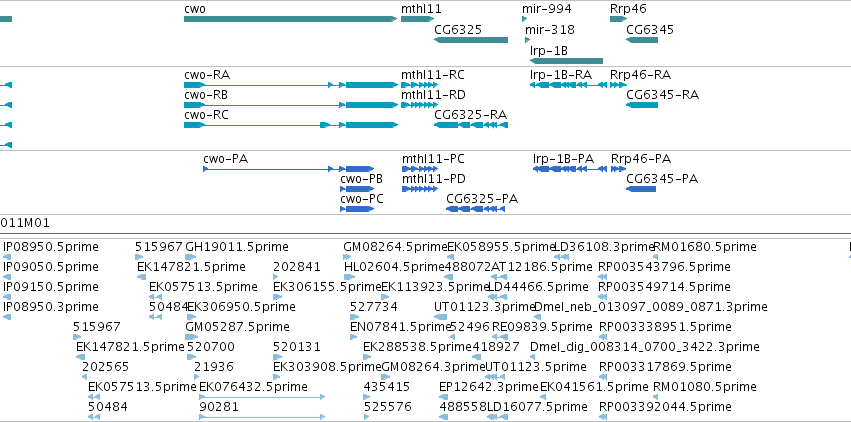
Task: Open the cwo-PC coding sequence
Action: (x=357, y=209)
